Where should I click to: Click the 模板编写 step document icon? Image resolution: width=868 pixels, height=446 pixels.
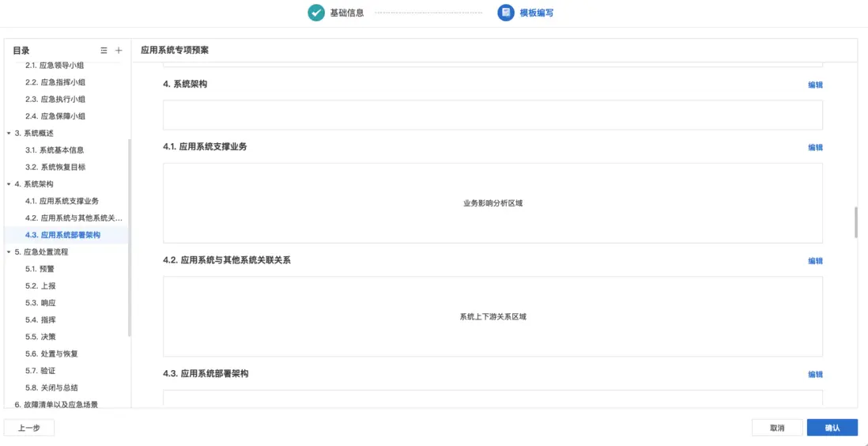[506, 13]
